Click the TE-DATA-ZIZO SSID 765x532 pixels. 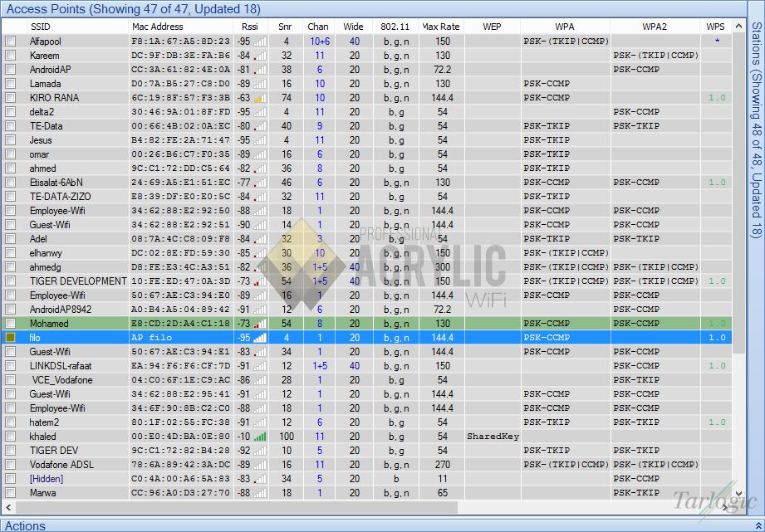point(60,197)
